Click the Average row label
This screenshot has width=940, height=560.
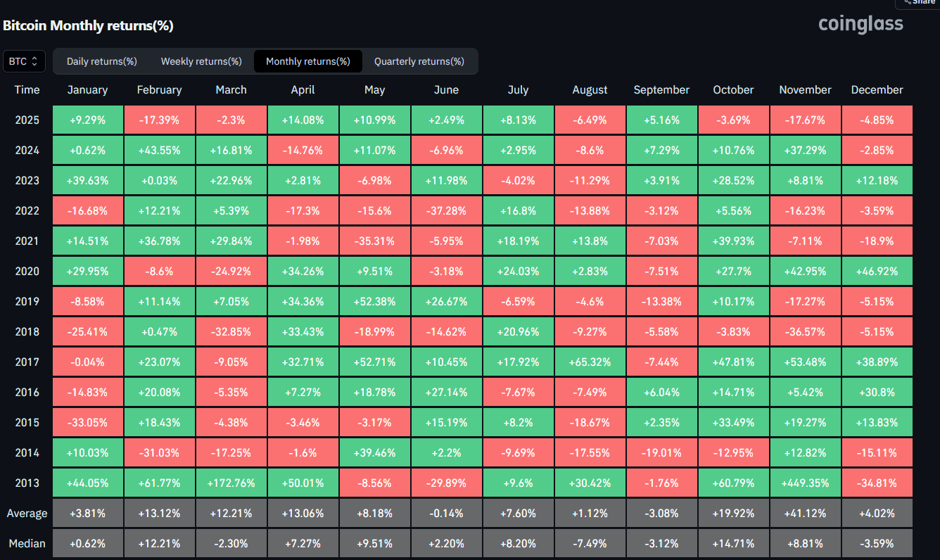(x=27, y=513)
